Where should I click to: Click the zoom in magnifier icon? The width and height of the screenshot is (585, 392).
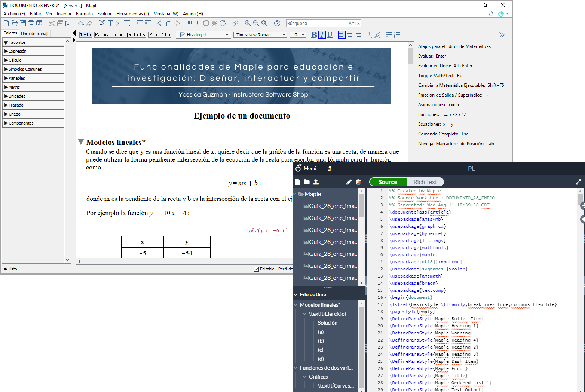[x=248, y=23]
